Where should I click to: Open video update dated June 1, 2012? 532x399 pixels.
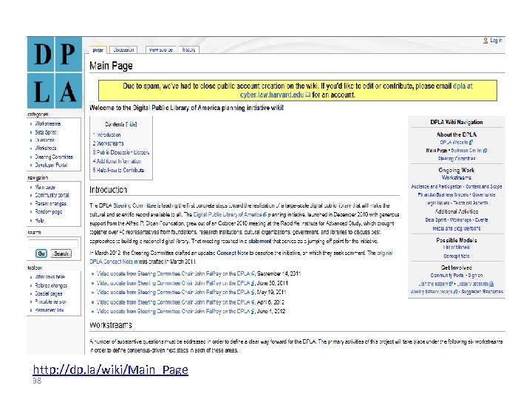pos(175,311)
